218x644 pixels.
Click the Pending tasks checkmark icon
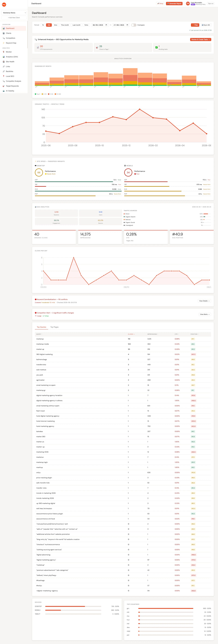pos(156,47)
